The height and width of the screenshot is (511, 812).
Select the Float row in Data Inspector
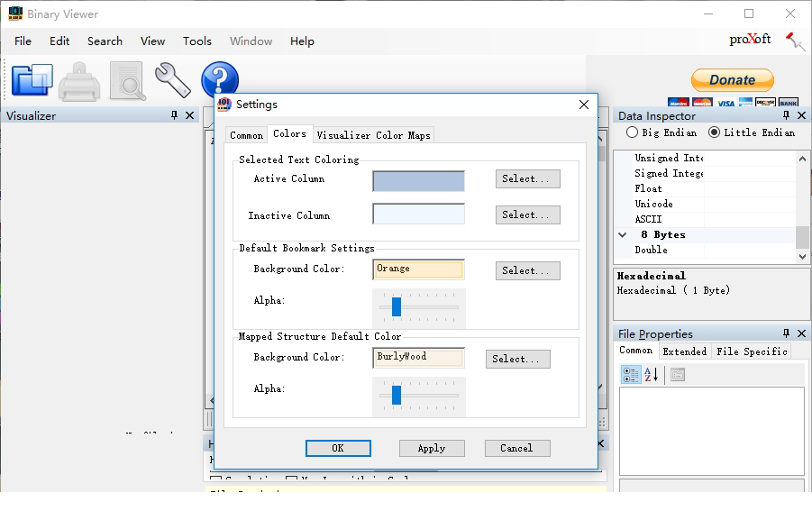point(704,188)
